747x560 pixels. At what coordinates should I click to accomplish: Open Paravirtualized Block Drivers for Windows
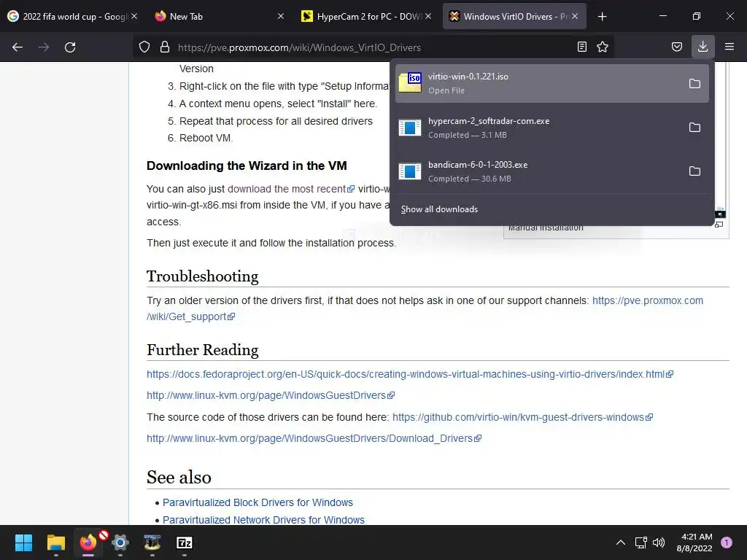[258, 502]
